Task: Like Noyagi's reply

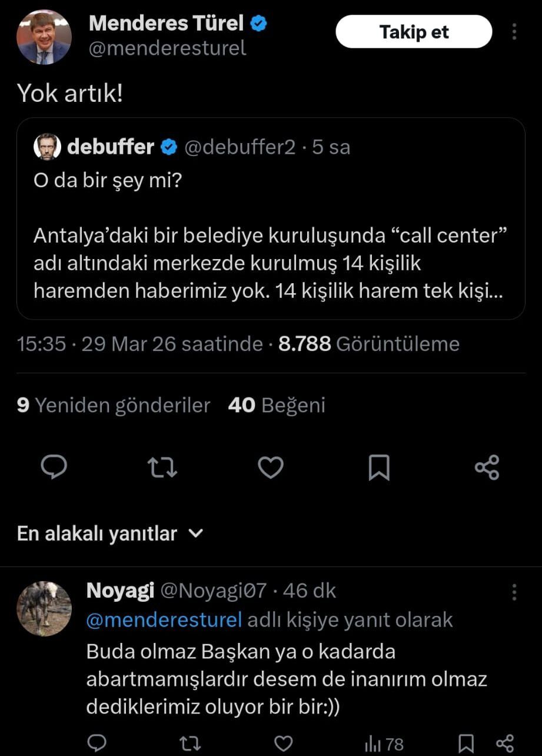Action: tap(284, 743)
